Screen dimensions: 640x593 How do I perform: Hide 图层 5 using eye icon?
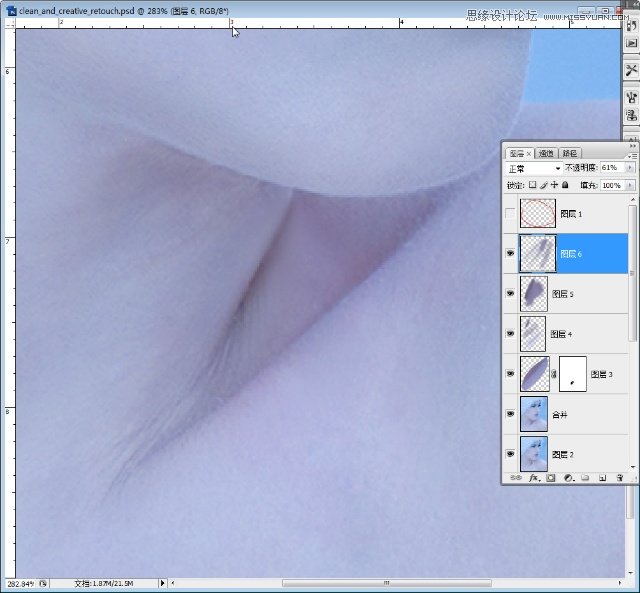click(511, 294)
